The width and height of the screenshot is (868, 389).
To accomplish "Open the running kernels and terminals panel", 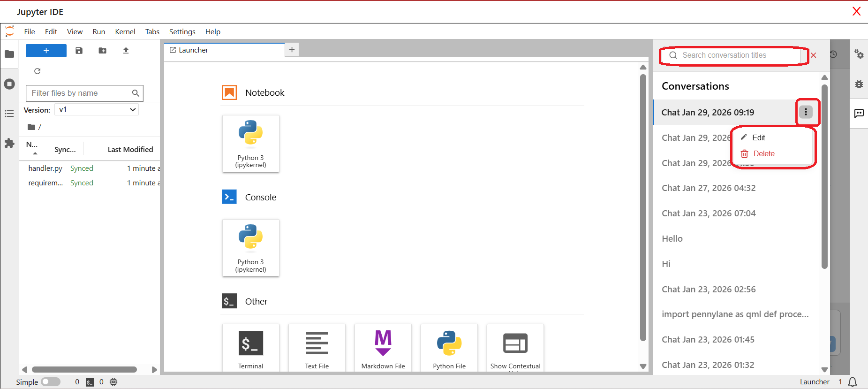I will point(9,84).
